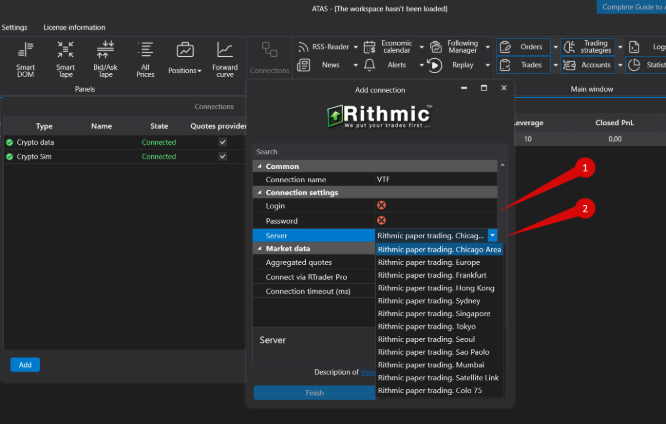Click the Add connection button
This screenshot has width=666, height=424.
tap(25, 365)
